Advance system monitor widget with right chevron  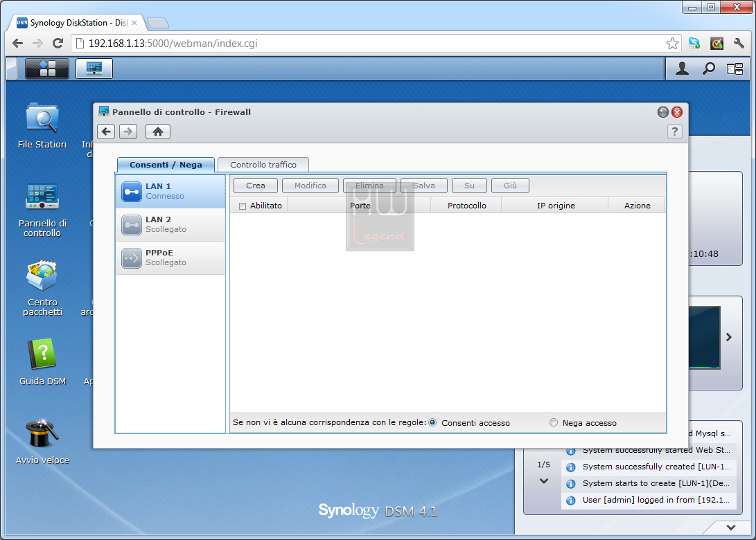coord(729,337)
